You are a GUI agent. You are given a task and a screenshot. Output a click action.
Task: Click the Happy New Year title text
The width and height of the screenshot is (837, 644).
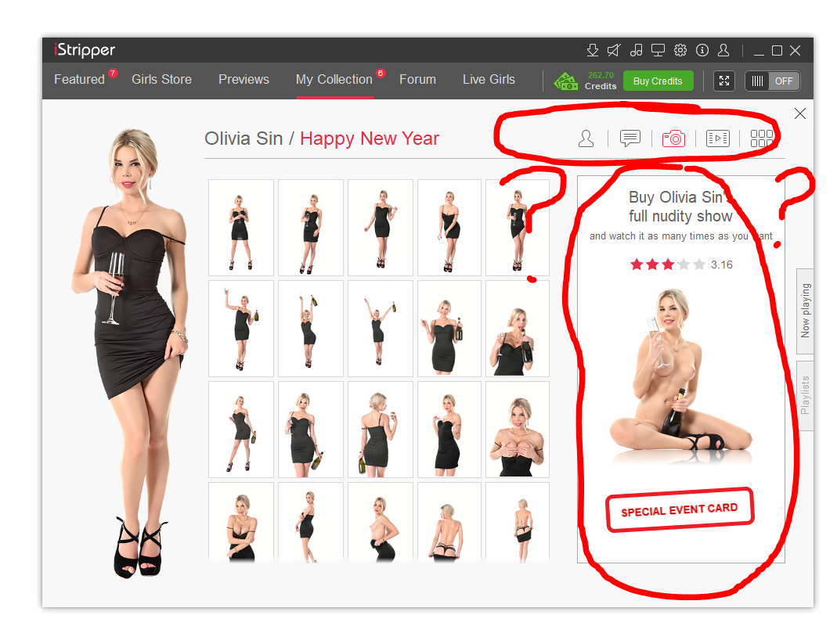tap(370, 139)
